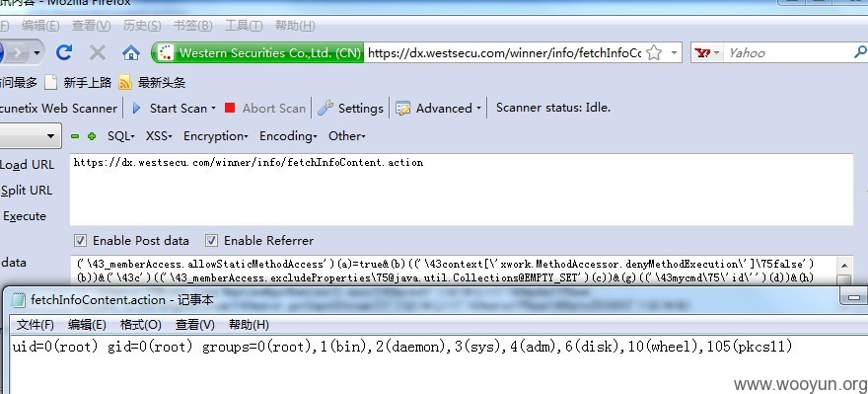Click the search magnifier icon
Viewport: 868px width, 394px height.
(860, 52)
